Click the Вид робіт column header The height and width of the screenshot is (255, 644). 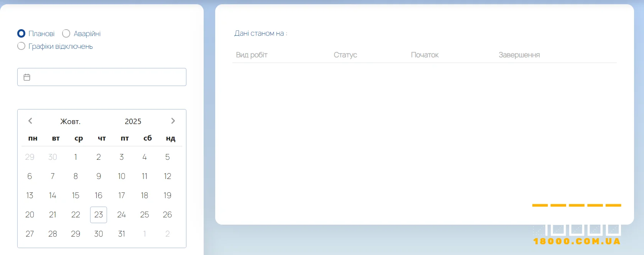click(x=252, y=55)
